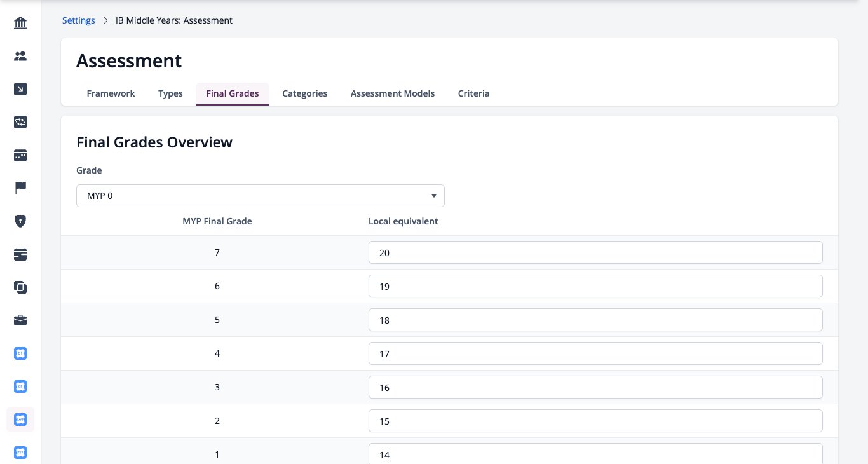Open the credit card sidebar icon
This screenshot has height=464, width=868.
20,254
